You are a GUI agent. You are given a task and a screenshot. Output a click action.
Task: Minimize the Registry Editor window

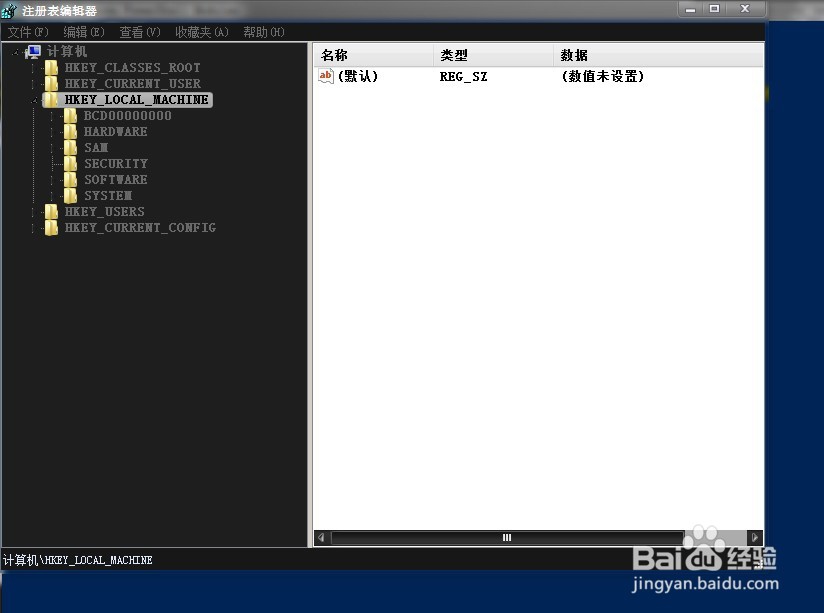(691, 9)
